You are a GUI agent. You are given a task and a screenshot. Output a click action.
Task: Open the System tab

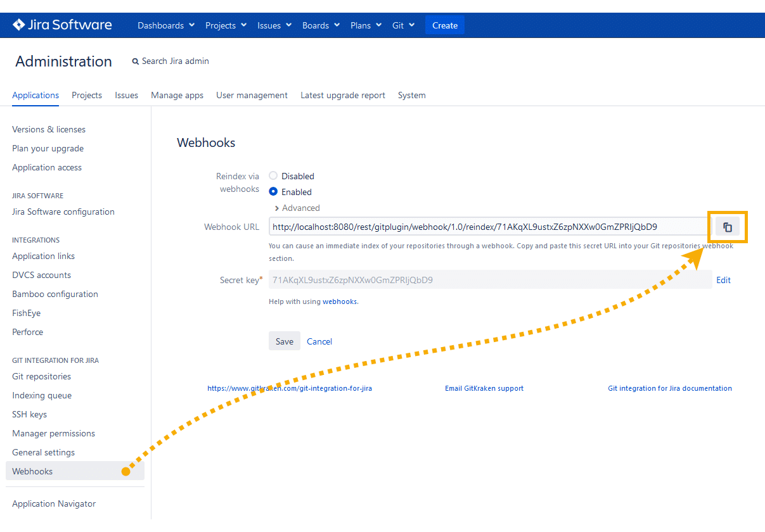coord(411,95)
